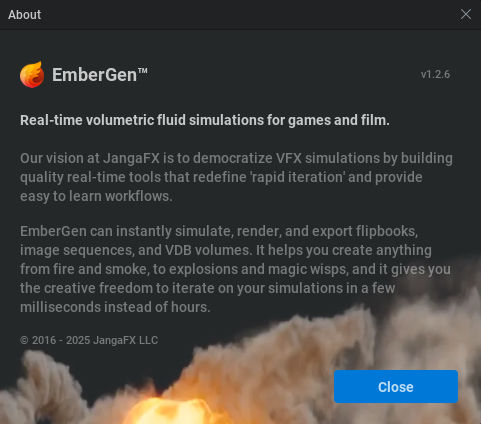481x424 pixels.
Task: Click the blue Close button
Action: coord(396,387)
